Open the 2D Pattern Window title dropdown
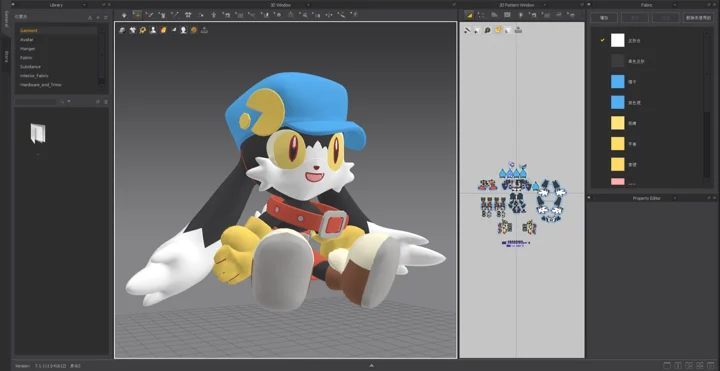The width and height of the screenshot is (720, 371). [545, 5]
